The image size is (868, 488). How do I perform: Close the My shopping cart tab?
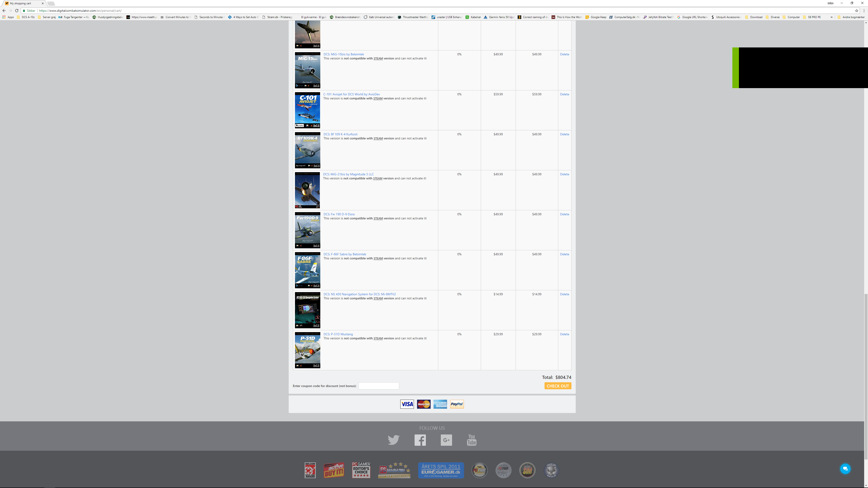click(x=42, y=3)
